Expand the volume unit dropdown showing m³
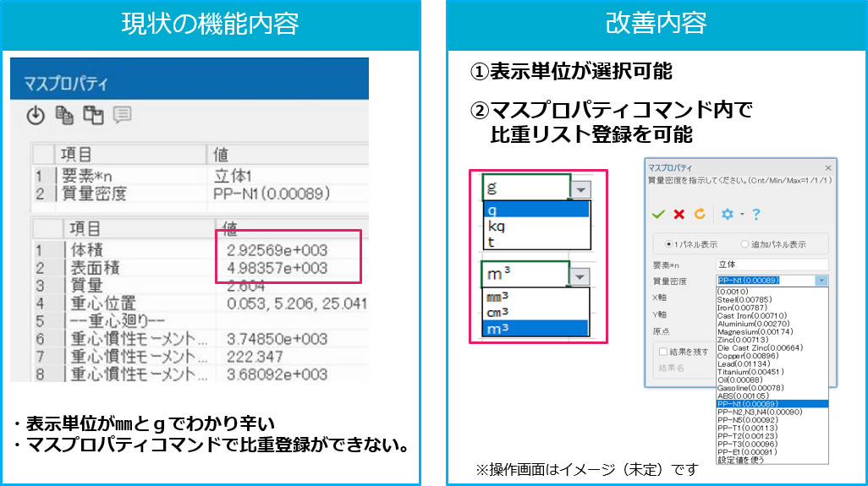This screenshot has width=868, height=486. pyautogui.click(x=580, y=276)
